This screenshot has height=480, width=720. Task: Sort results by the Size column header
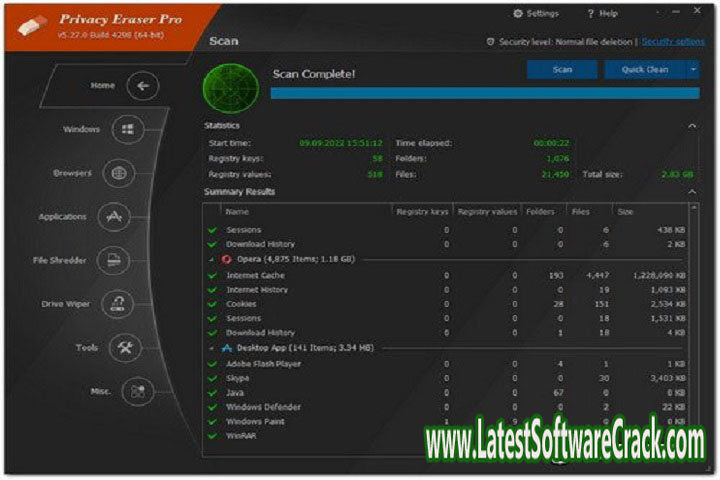625,212
